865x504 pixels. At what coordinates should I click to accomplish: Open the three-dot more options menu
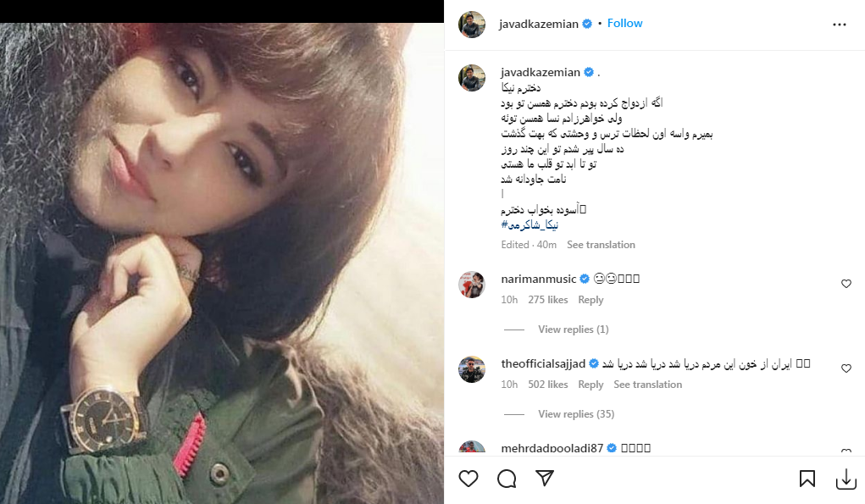839,25
